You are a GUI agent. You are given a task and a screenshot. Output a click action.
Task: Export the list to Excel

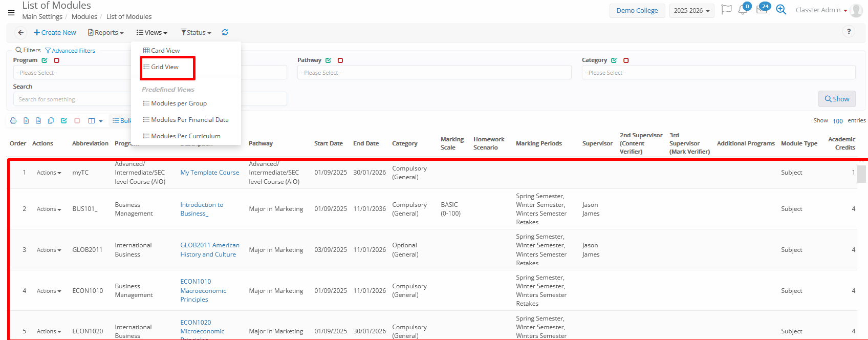[26, 121]
